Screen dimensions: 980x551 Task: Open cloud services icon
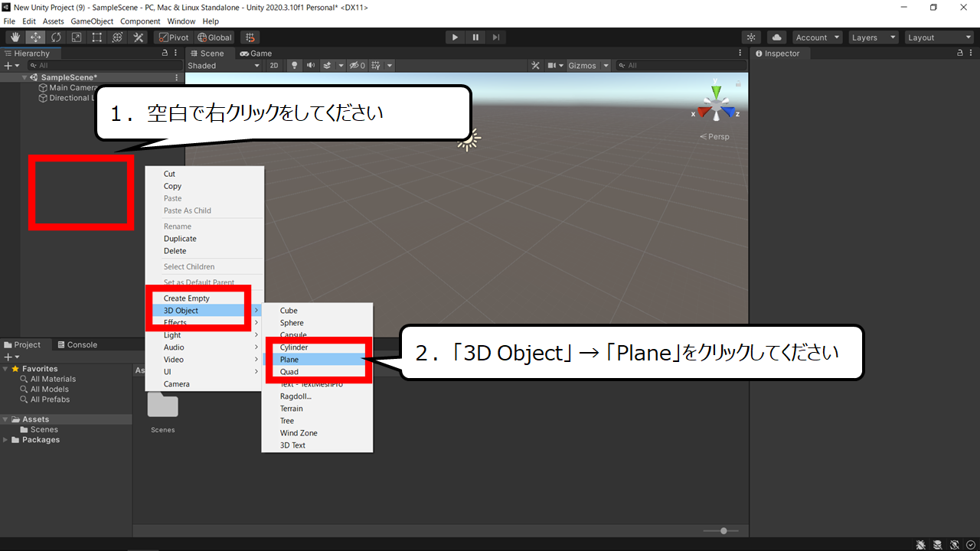[x=776, y=37]
